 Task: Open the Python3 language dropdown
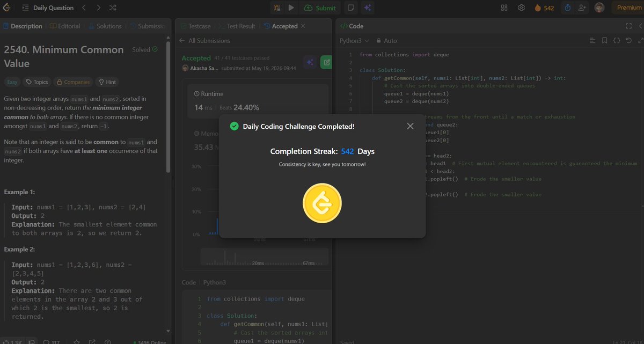[x=354, y=41]
